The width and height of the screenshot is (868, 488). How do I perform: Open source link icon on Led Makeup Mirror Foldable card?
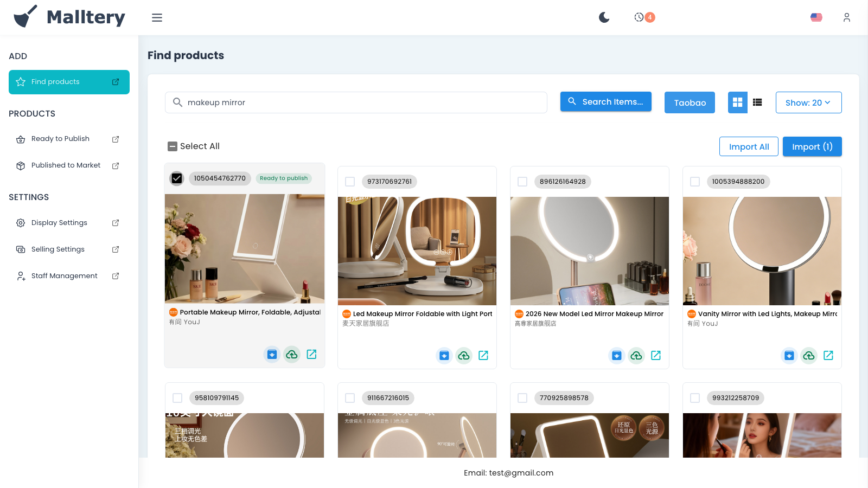tap(483, 355)
